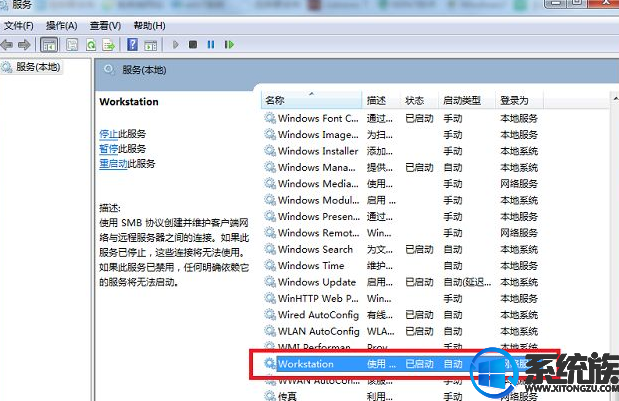Open the 文件(F) menu
Viewport: 619px width, 401px height.
[19, 26]
